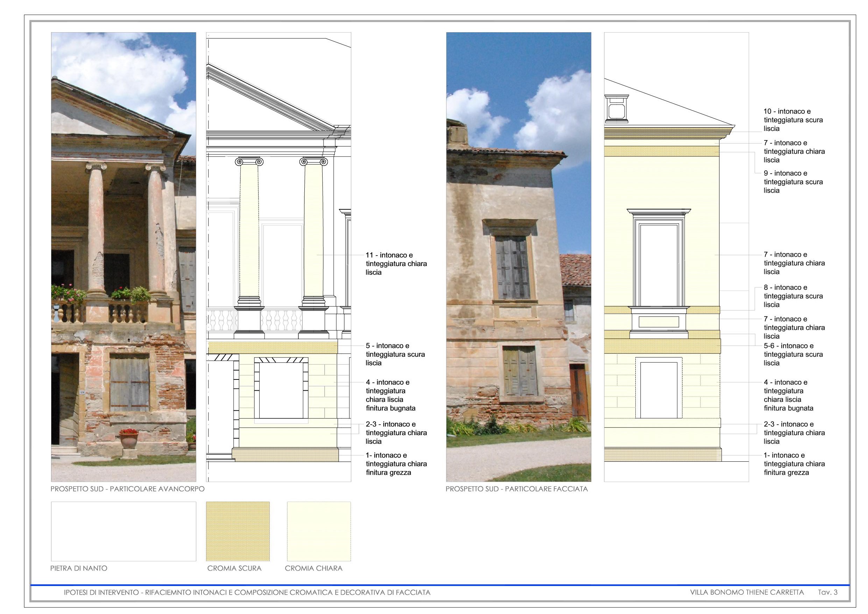Click the Tav. 3 sheet number
The image size is (868, 614).
coord(827,592)
